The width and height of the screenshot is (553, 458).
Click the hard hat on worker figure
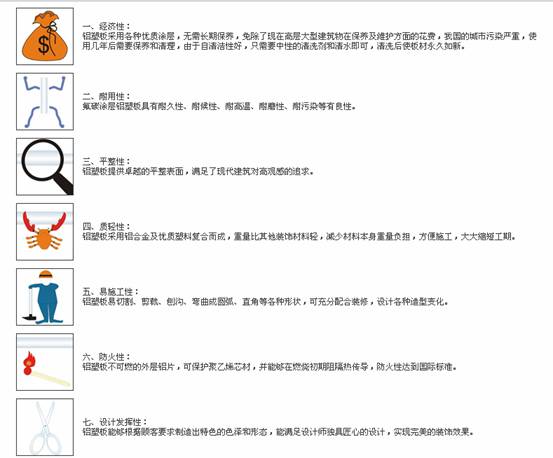(x=45, y=275)
